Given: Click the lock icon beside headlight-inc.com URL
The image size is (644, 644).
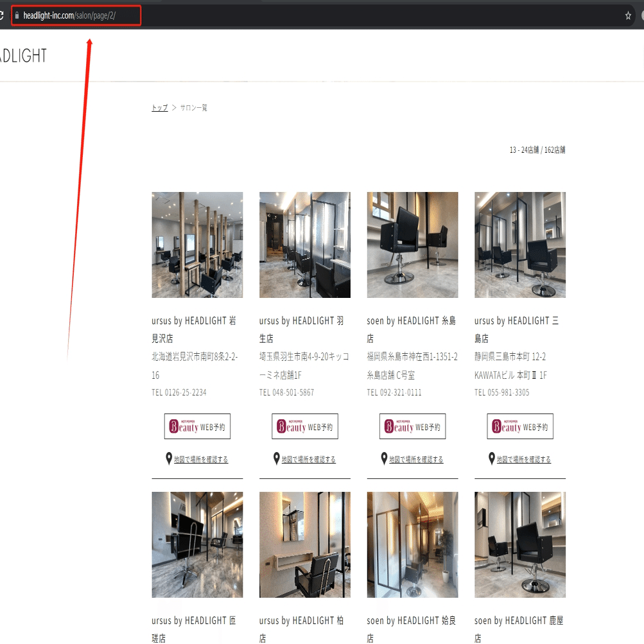Looking at the screenshot, I should pos(17,15).
